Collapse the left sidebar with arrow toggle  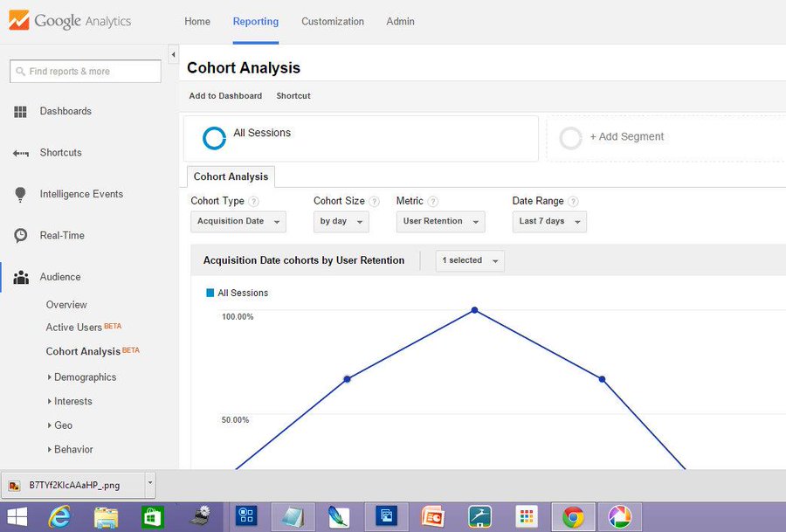173,55
